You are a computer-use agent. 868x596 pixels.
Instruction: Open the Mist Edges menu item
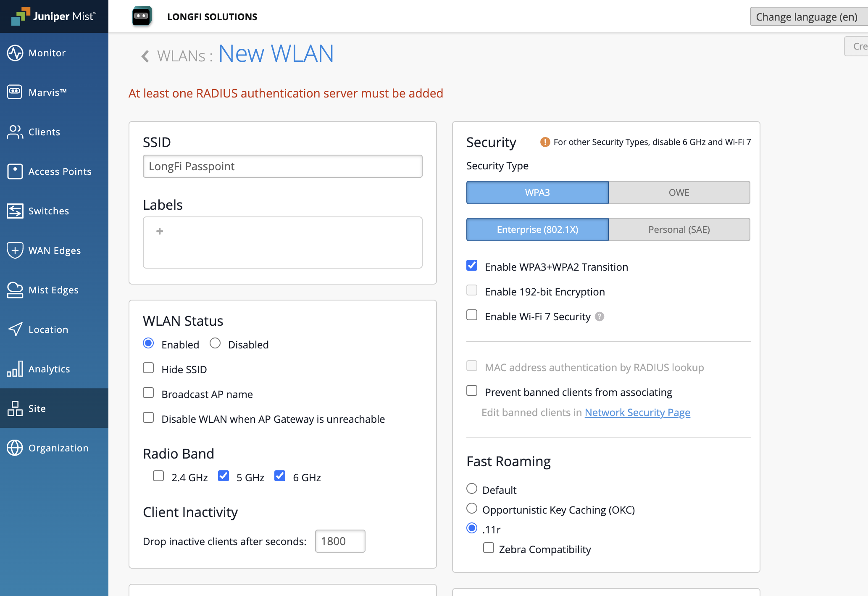pos(54,290)
